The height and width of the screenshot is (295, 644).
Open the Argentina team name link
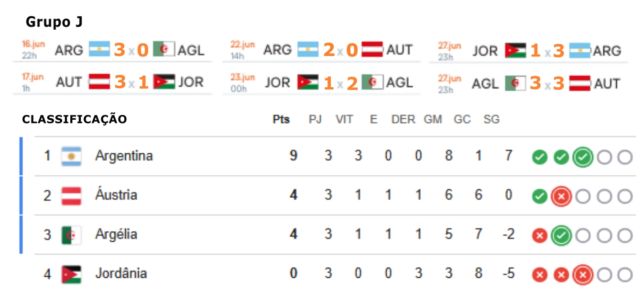(x=124, y=156)
